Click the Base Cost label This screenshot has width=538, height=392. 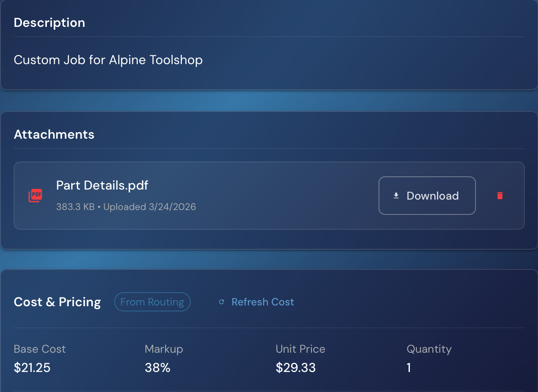[x=40, y=349]
